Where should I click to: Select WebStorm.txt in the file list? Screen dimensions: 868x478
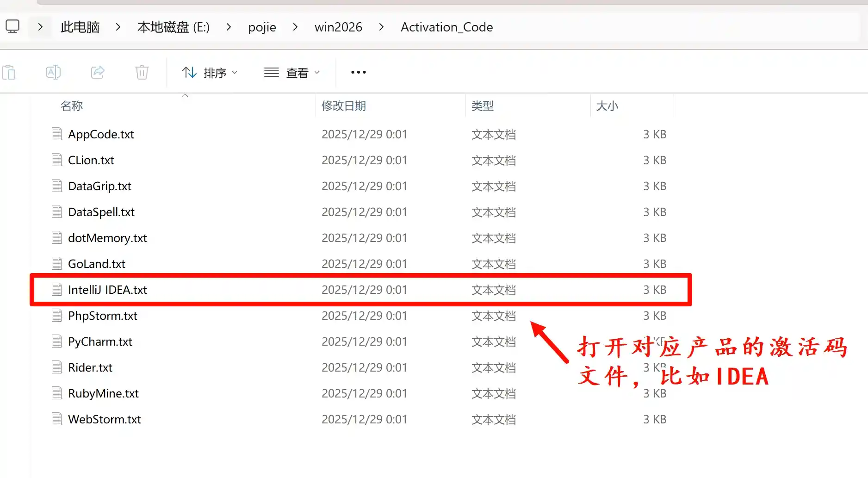[105, 419]
